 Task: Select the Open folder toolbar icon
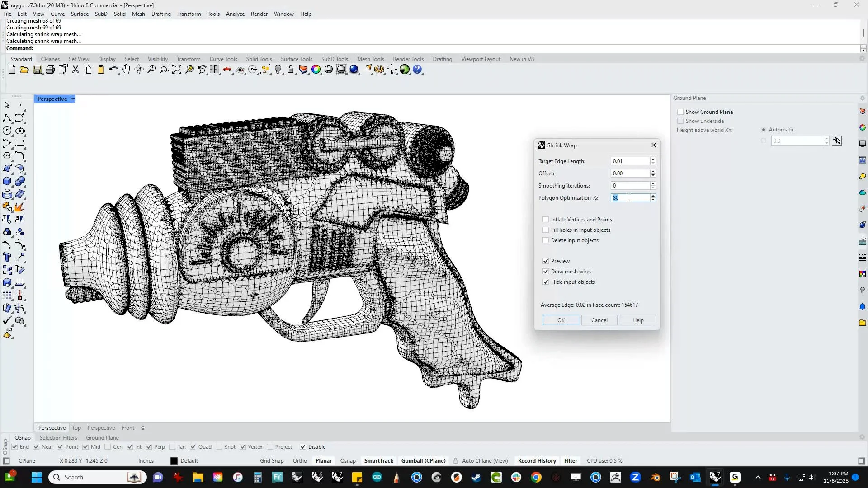[24, 70]
